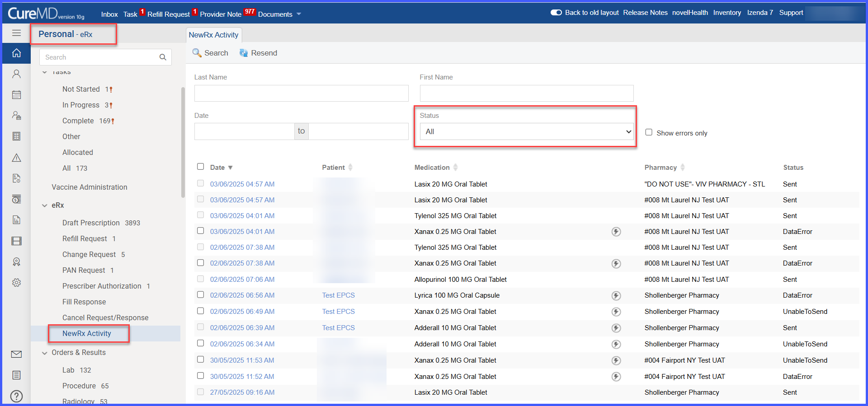Open the Support link
Screen dimensions: 868x406
(x=791, y=13)
